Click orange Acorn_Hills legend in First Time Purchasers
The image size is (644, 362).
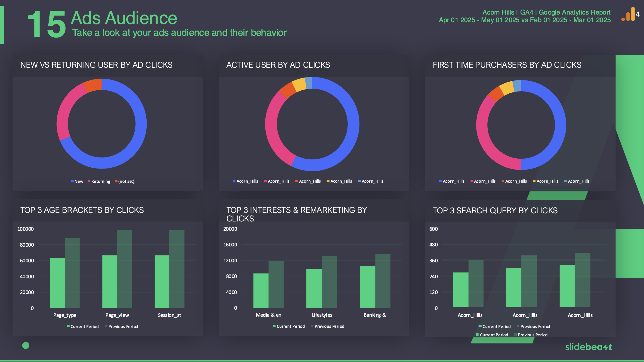(514, 181)
